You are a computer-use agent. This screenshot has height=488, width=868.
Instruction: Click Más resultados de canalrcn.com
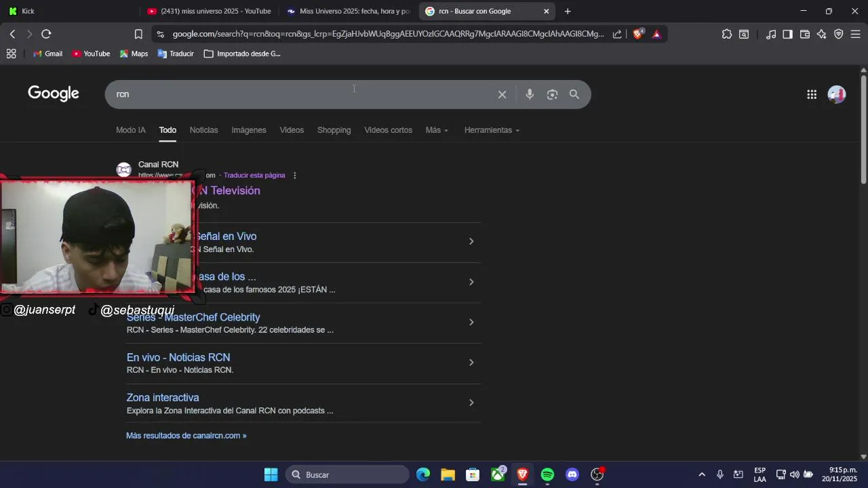pyautogui.click(x=186, y=436)
